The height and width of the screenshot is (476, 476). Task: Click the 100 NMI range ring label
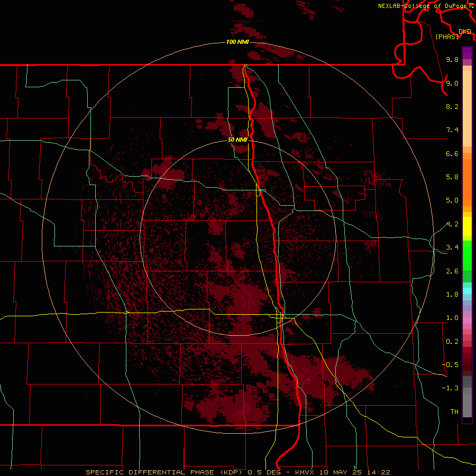[x=237, y=42]
